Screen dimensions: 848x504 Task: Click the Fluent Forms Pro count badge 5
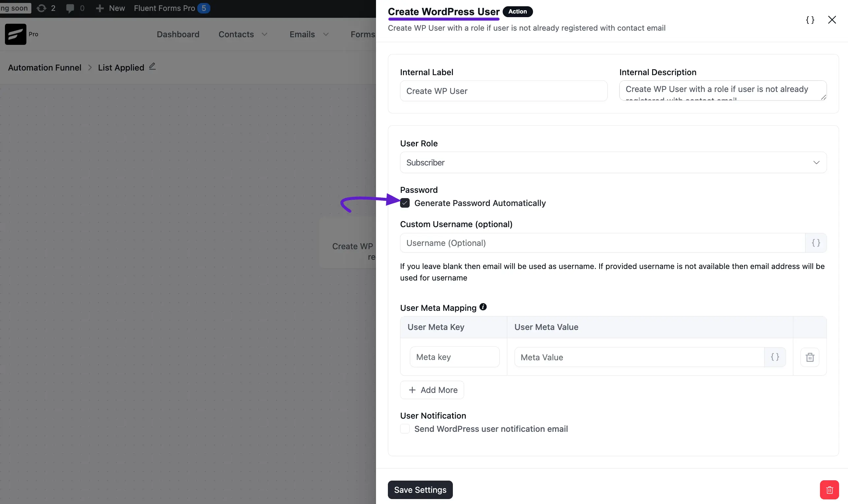coord(204,8)
